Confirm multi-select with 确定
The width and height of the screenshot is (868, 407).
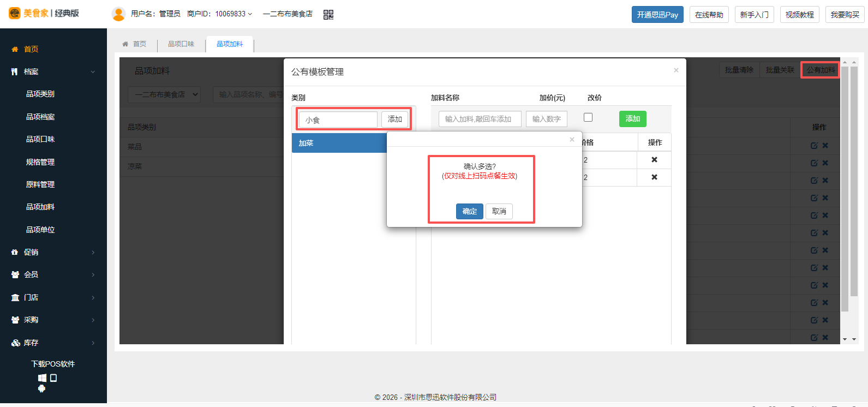(470, 211)
